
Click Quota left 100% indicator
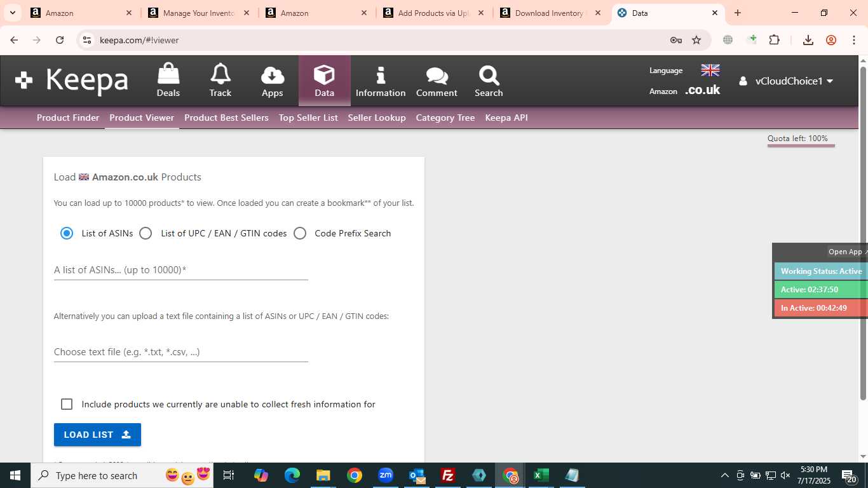[x=801, y=139]
